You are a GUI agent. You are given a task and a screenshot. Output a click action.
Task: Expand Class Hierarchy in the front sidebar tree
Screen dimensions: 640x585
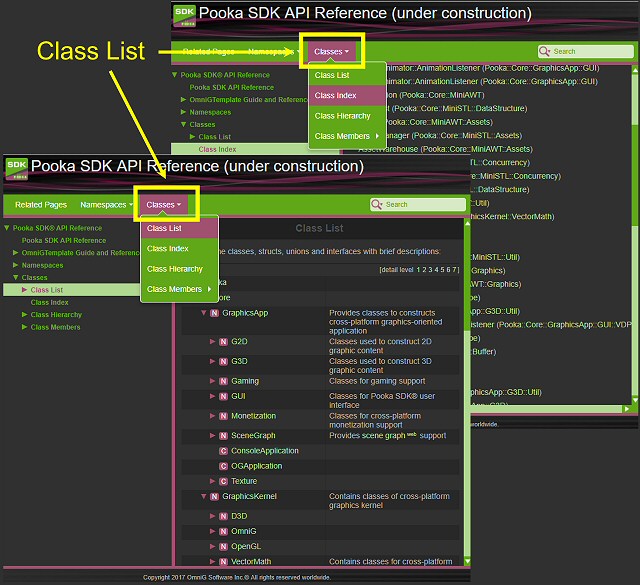[x=24, y=314]
